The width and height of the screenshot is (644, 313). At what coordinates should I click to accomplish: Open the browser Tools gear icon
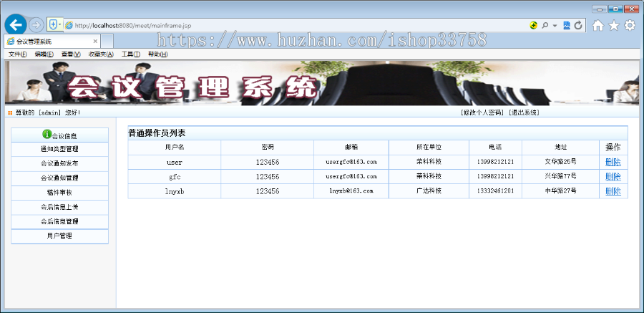point(630,26)
